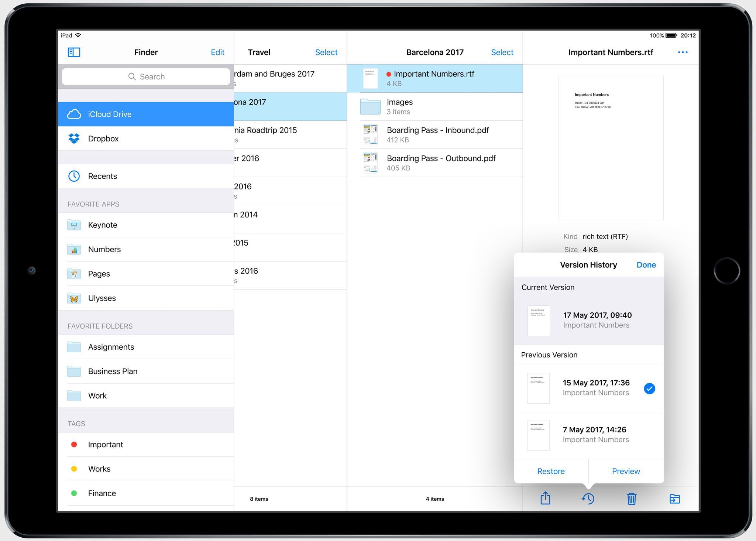Click Done to close Version History panel
This screenshot has height=541, width=756.
[x=646, y=265]
